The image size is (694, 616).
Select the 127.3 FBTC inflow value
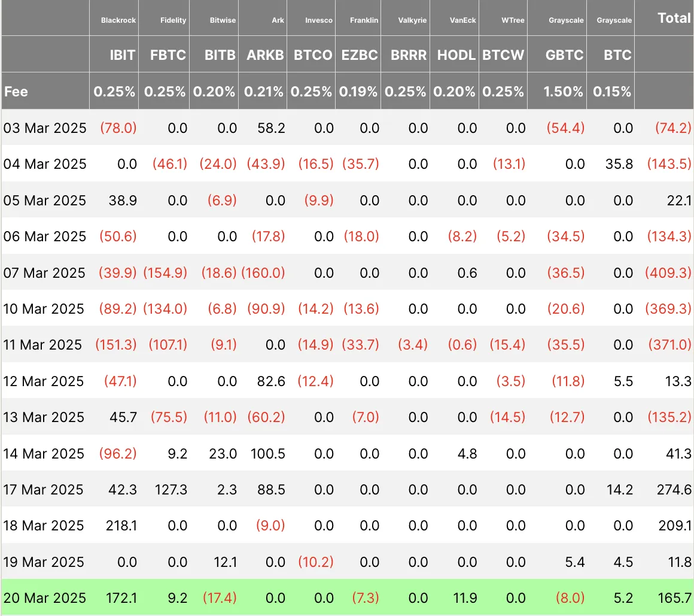coord(171,489)
